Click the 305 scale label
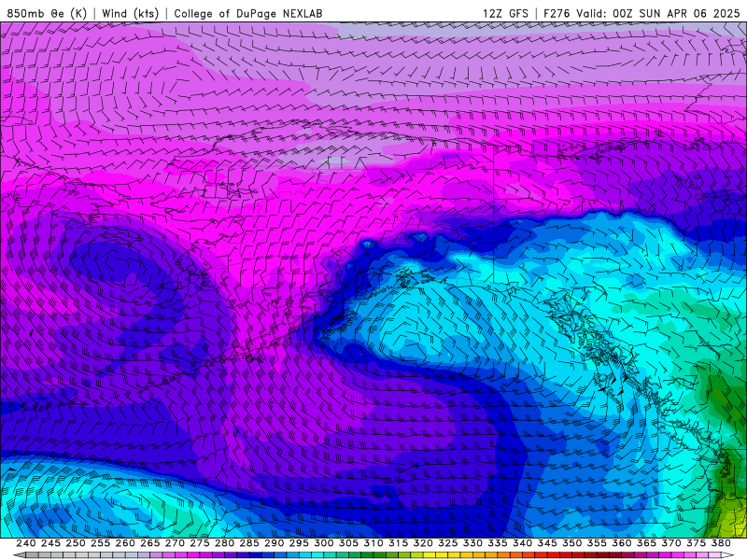The height and width of the screenshot is (560, 747). [x=348, y=543]
